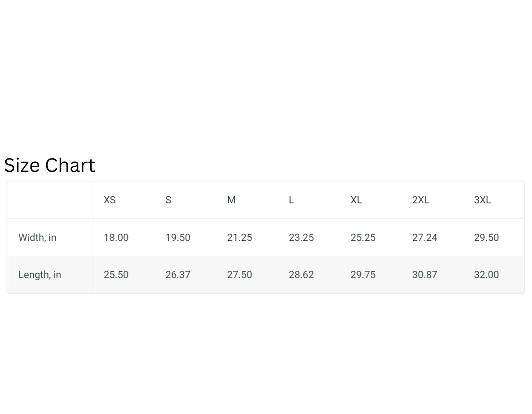Click the 25.50 length cell
This screenshot has width=532, height=414.
click(x=116, y=275)
